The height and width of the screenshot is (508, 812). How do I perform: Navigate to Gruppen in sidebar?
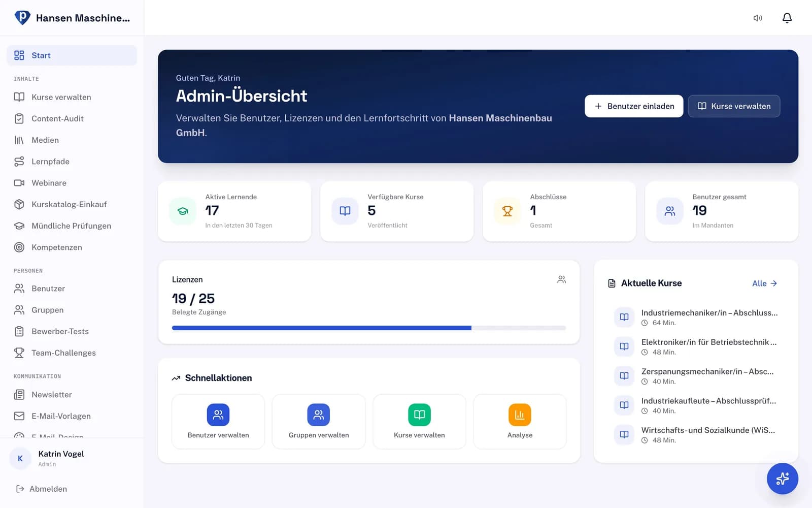[x=72, y=310]
